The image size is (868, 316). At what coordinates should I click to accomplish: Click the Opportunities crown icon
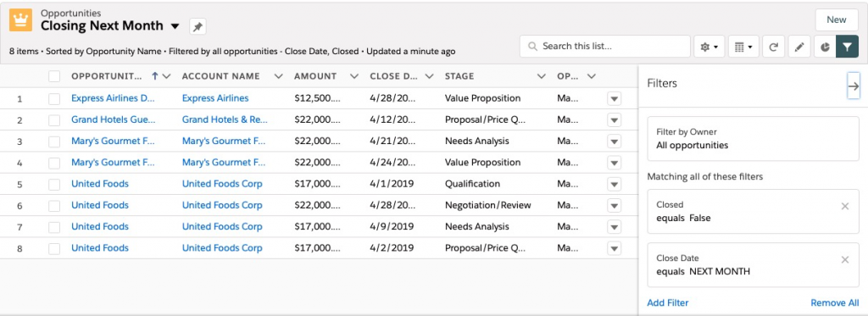(20, 20)
